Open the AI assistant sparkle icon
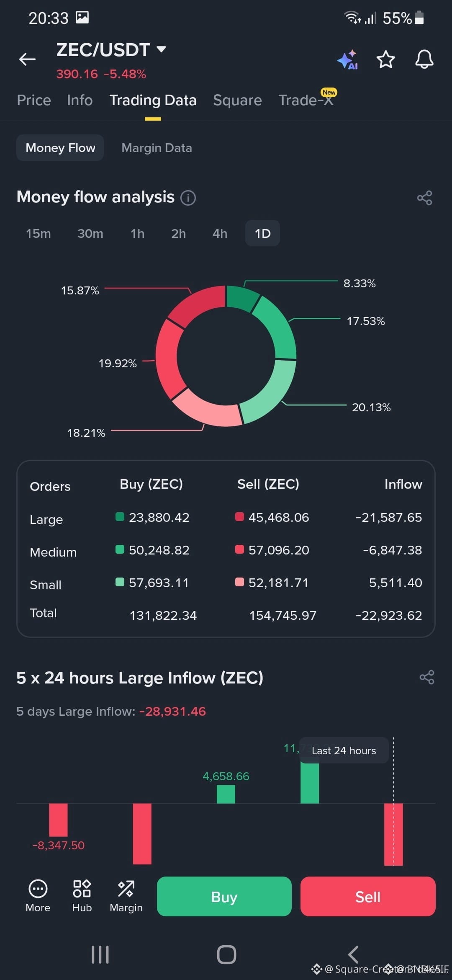 coord(347,60)
